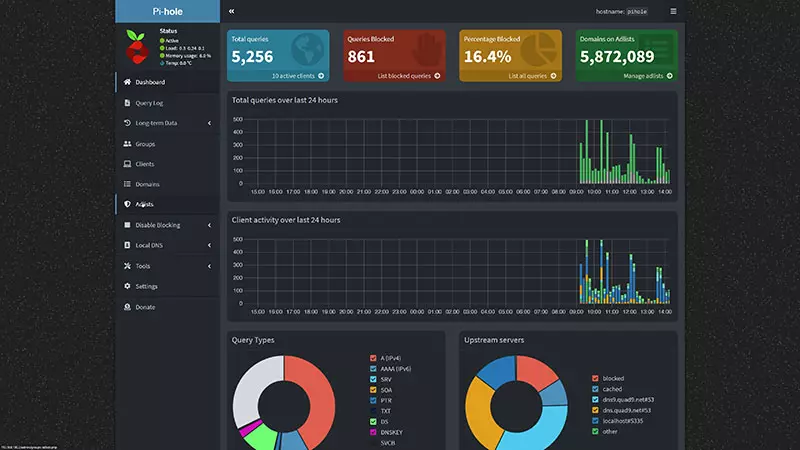
Task: Toggle the PTR query type checkbox
Action: coord(373,401)
